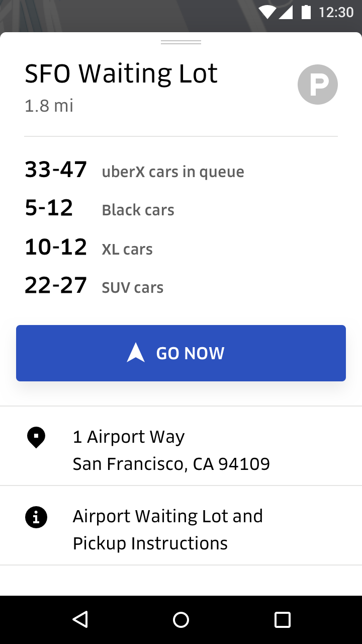Tap the 1.8 mi distance text
362x644 pixels.
pyautogui.click(x=49, y=106)
